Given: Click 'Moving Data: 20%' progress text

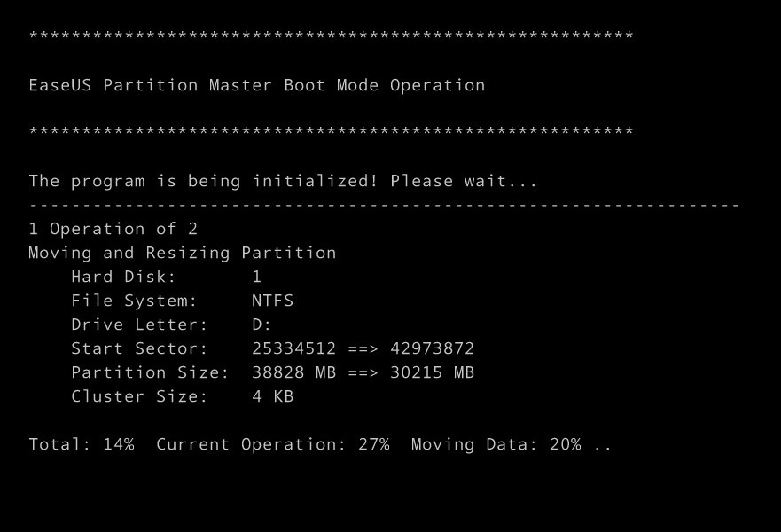Looking at the screenshot, I should click(x=496, y=444).
